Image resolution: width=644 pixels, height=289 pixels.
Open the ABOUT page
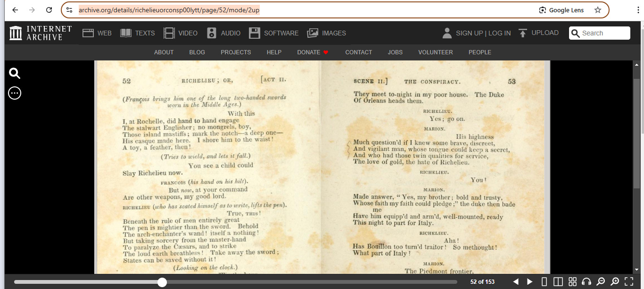point(164,52)
